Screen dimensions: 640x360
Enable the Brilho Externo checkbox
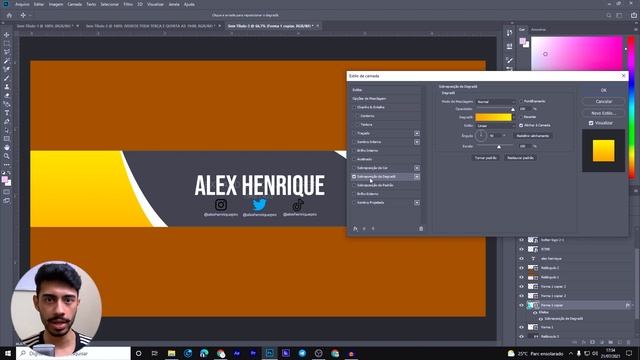click(x=354, y=194)
